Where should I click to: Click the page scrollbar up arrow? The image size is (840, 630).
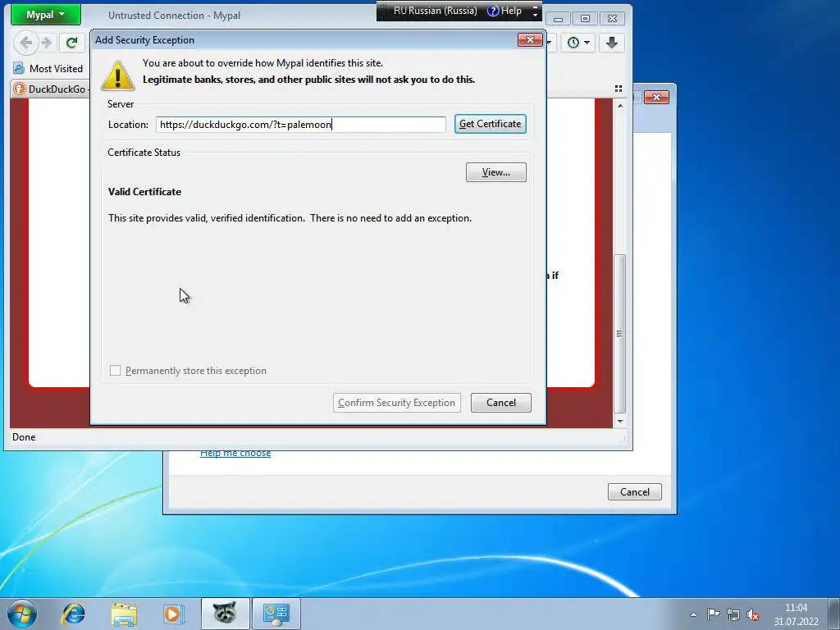(620, 106)
